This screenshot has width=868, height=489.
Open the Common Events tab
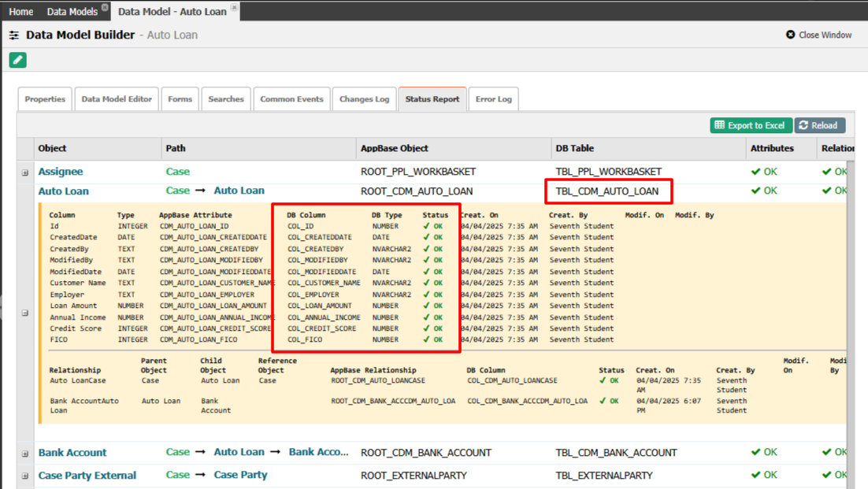[291, 99]
